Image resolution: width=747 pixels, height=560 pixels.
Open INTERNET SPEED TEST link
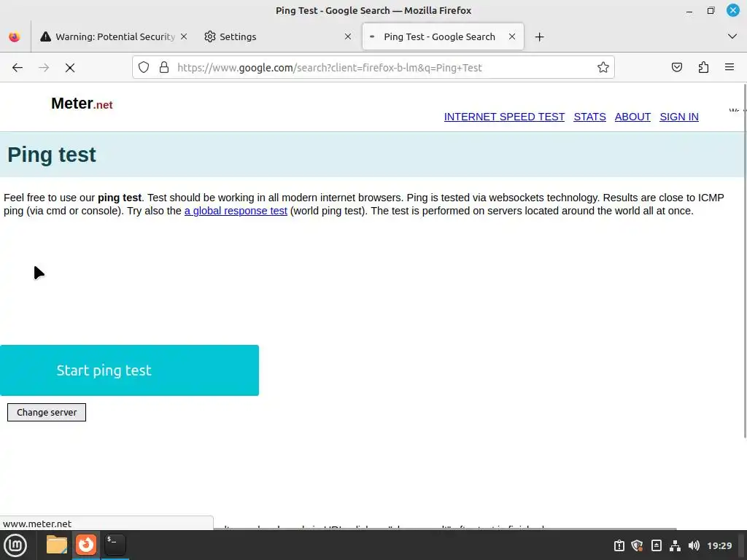[504, 117]
